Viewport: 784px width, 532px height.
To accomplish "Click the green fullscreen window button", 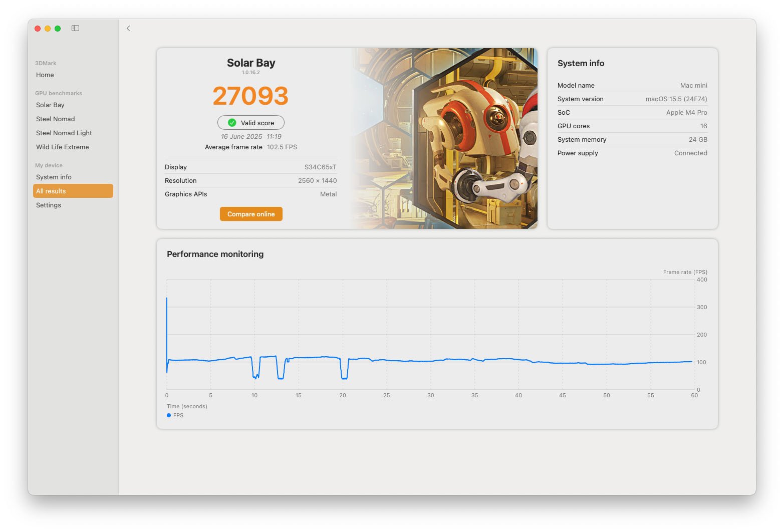I will (x=58, y=29).
